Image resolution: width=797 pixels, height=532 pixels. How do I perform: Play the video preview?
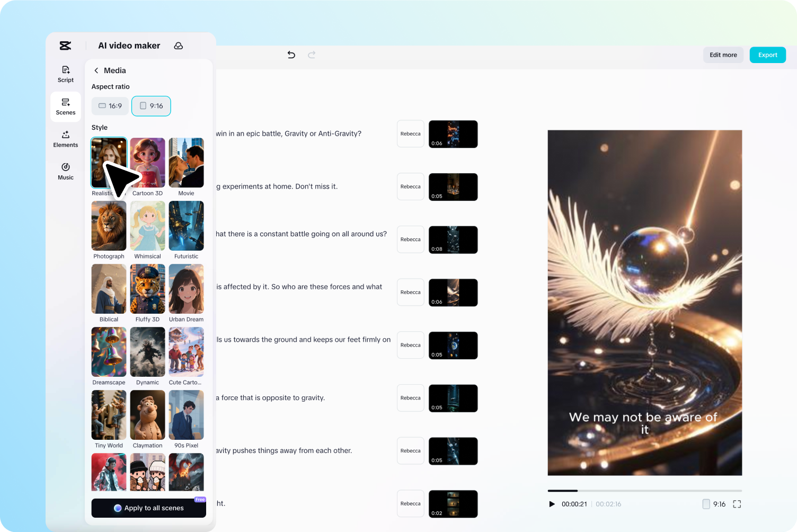point(552,504)
